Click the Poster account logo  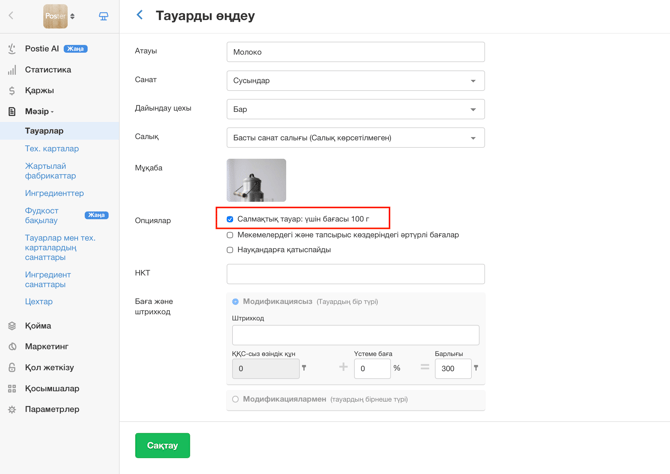[55, 16]
